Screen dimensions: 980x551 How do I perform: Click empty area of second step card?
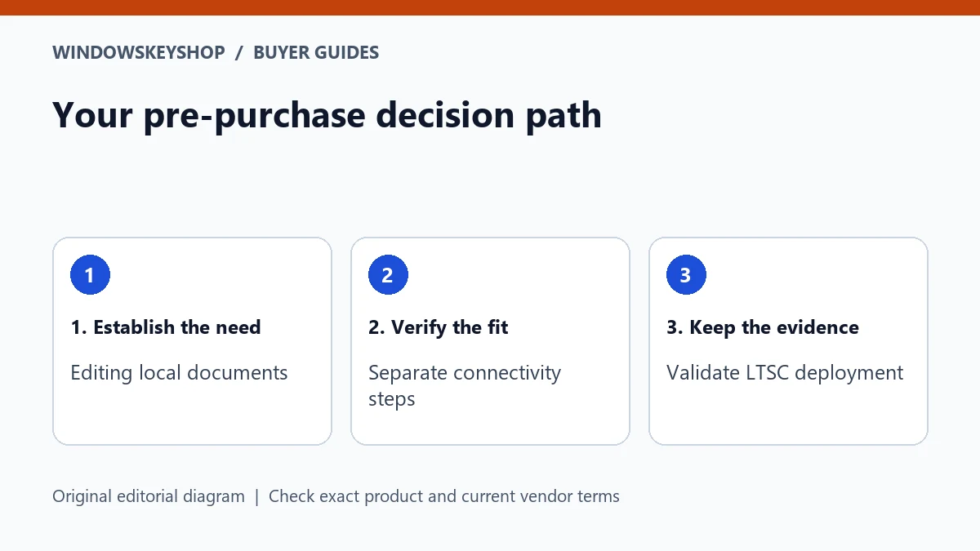tap(490, 428)
